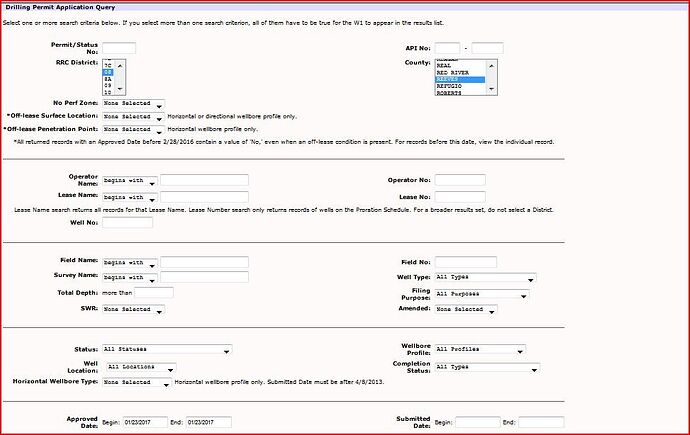Open the Operator Name begins with dropdown

pos(129,180)
